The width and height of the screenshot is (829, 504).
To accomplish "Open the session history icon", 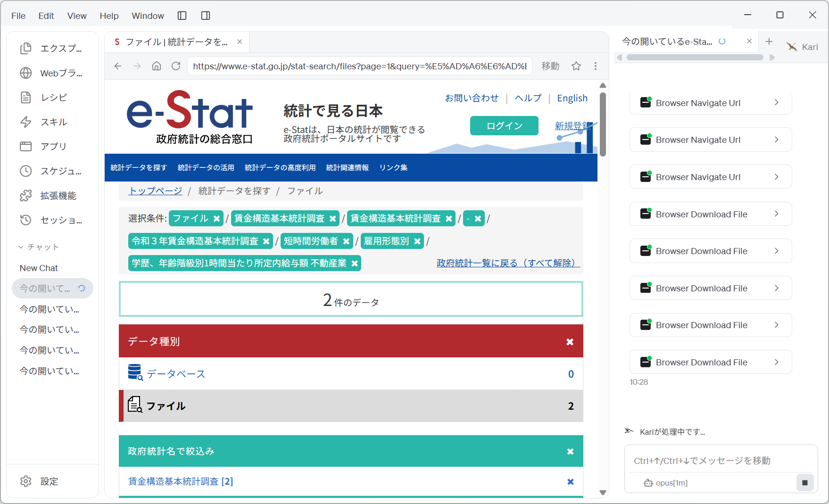I will (x=26, y=220).
